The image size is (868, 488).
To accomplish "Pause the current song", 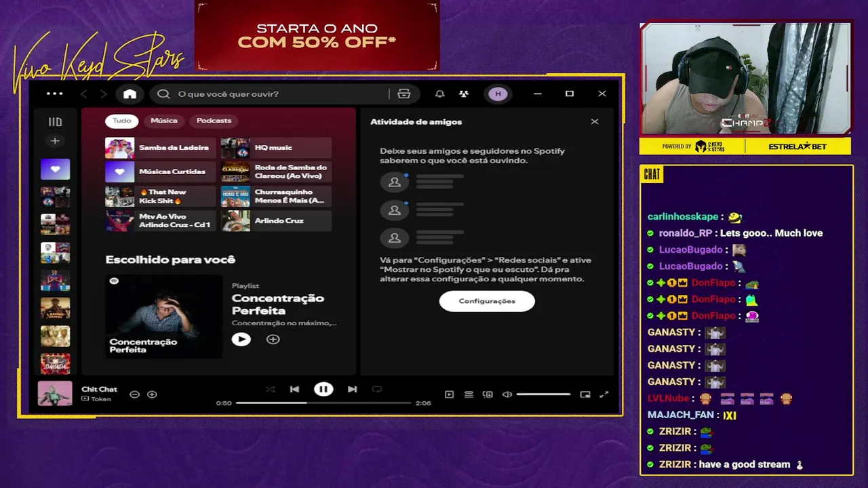I will point(323,389).
